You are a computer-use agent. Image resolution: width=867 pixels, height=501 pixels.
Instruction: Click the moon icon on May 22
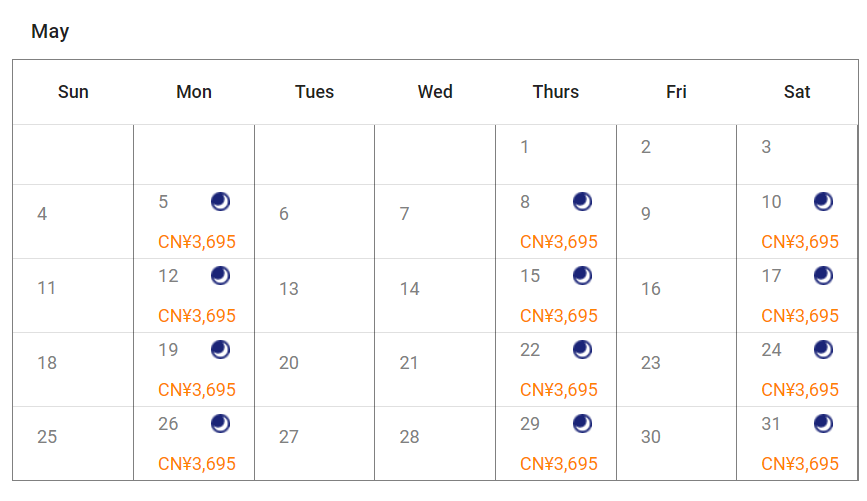pyautogui.click(x=583, y=350)
